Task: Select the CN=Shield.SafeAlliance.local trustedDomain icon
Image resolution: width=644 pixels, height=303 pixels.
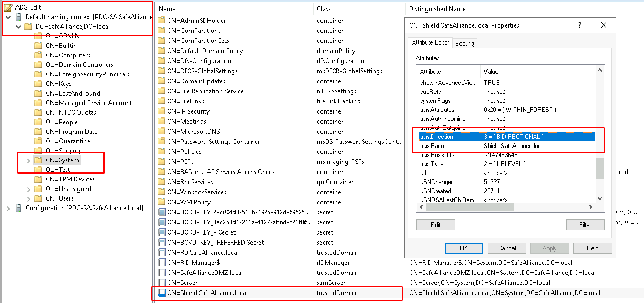Action: point(162,293)
